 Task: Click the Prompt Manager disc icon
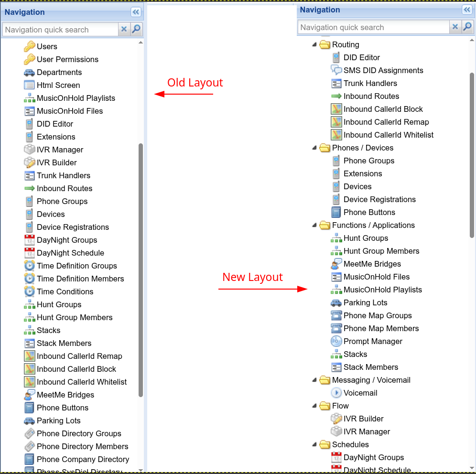[x=336, y=341]
